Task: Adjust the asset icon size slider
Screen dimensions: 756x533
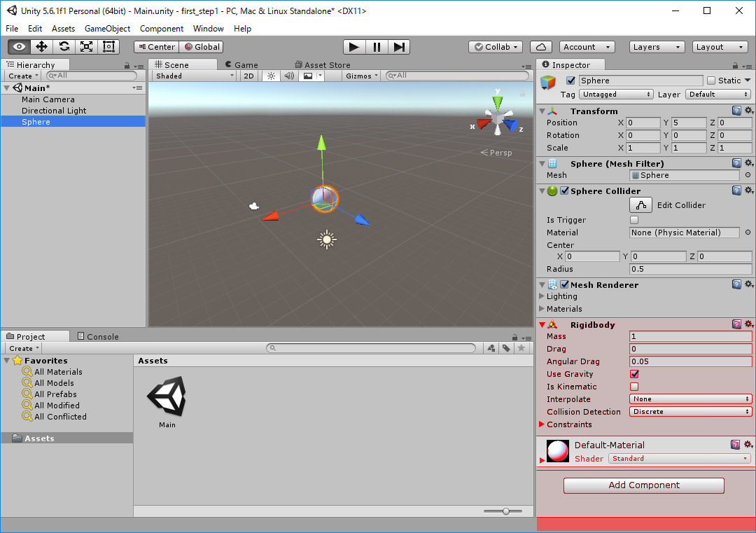Action: [506, 511]
